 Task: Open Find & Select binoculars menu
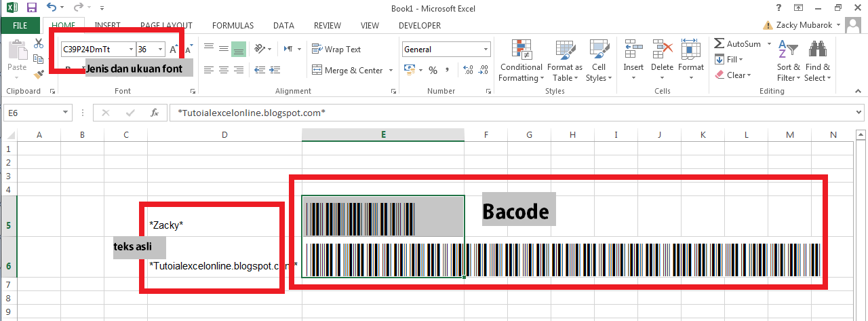[x=817, y=61]
